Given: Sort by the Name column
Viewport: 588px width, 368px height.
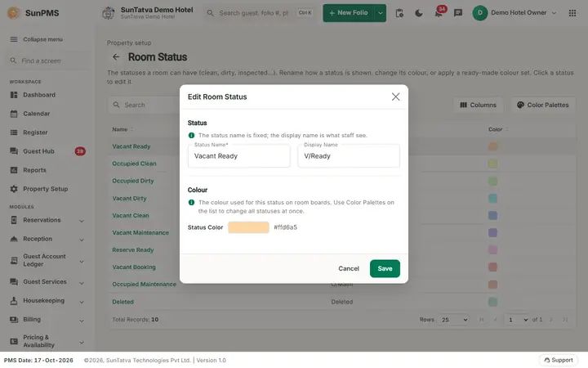Looking at the screenshot, I should point(122,129).
